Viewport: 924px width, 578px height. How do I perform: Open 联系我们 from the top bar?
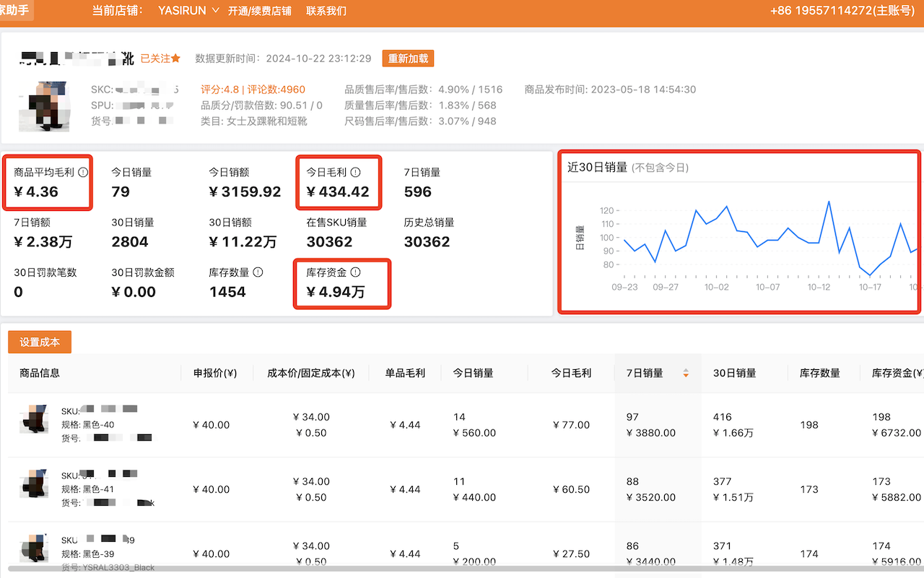click(326, 11)
